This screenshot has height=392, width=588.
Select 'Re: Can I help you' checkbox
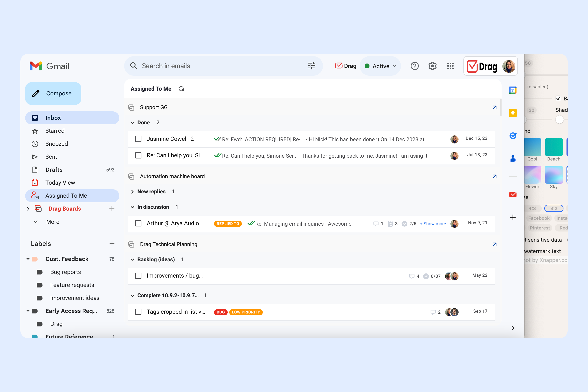tap(138, 155)
